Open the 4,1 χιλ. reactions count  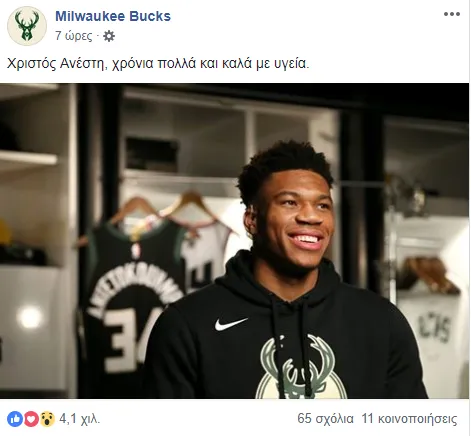79,419
